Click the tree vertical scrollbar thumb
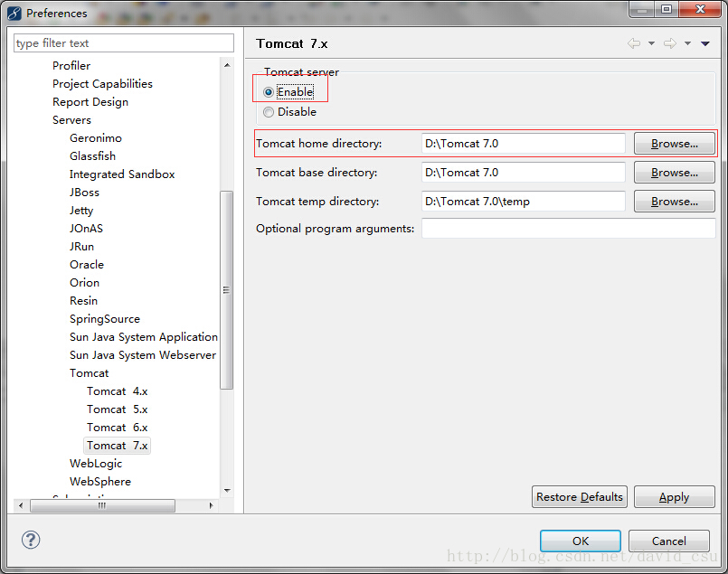The height and width of the screenshot is (574, 728). 227,290
